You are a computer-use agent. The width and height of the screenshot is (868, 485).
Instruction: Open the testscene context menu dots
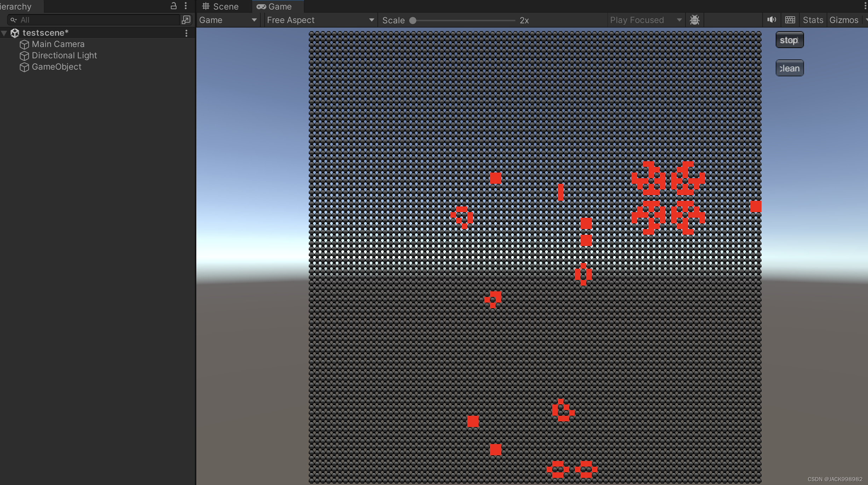[x=186, y=33]
